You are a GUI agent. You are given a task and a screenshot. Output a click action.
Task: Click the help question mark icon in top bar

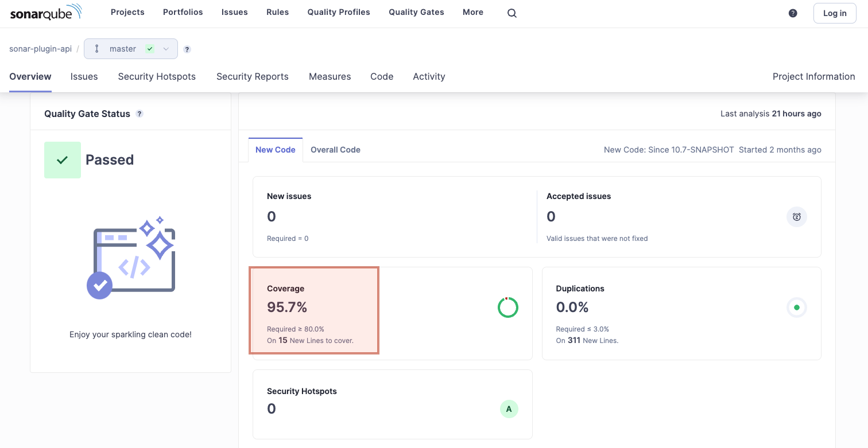(x=793, y=13)
